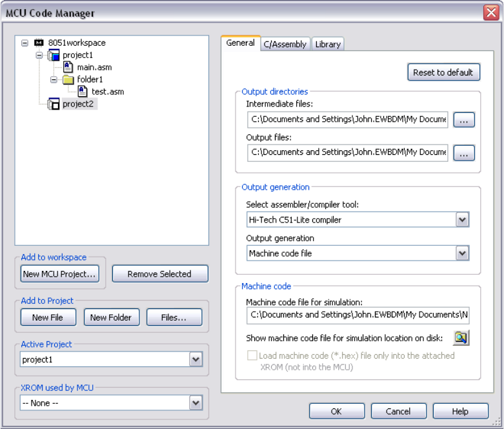Switch to the Library tab

(328, 44)
